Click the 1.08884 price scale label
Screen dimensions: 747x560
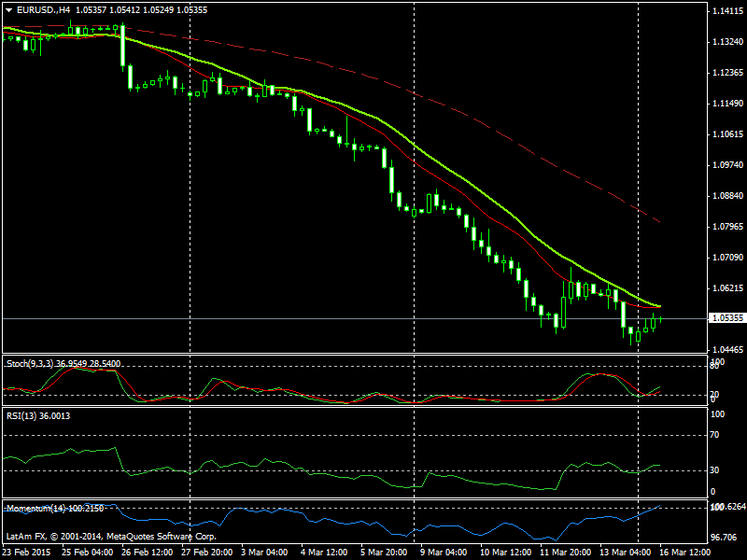coord(726,196)
